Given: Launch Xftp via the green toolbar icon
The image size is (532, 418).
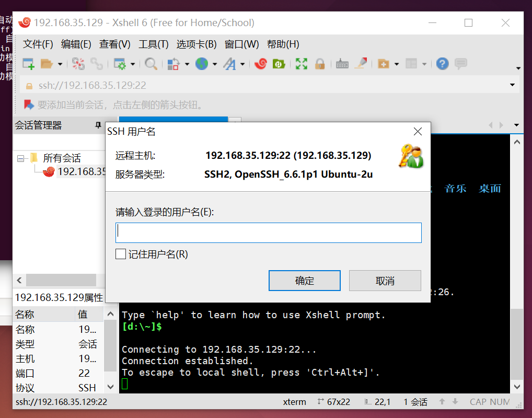Looking at the screenshot, I should pyautogui.click(x=279, y=64).
